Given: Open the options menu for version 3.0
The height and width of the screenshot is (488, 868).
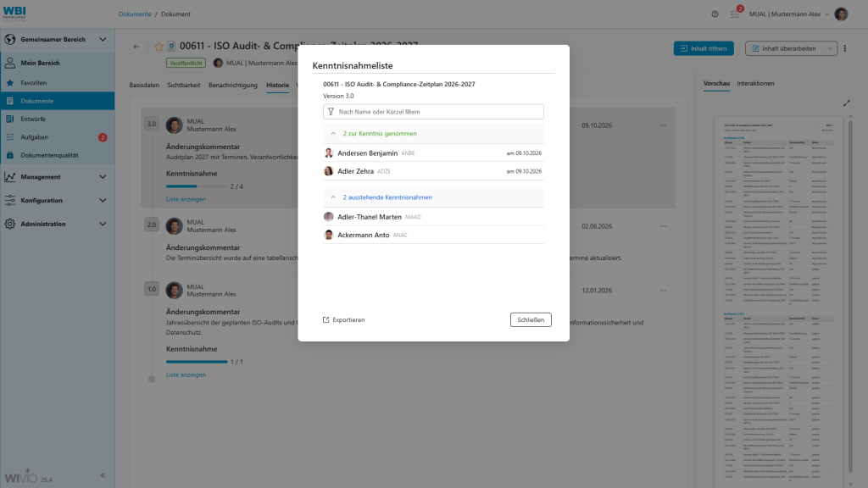Looking at the screenshot, I should click(663, 125).
